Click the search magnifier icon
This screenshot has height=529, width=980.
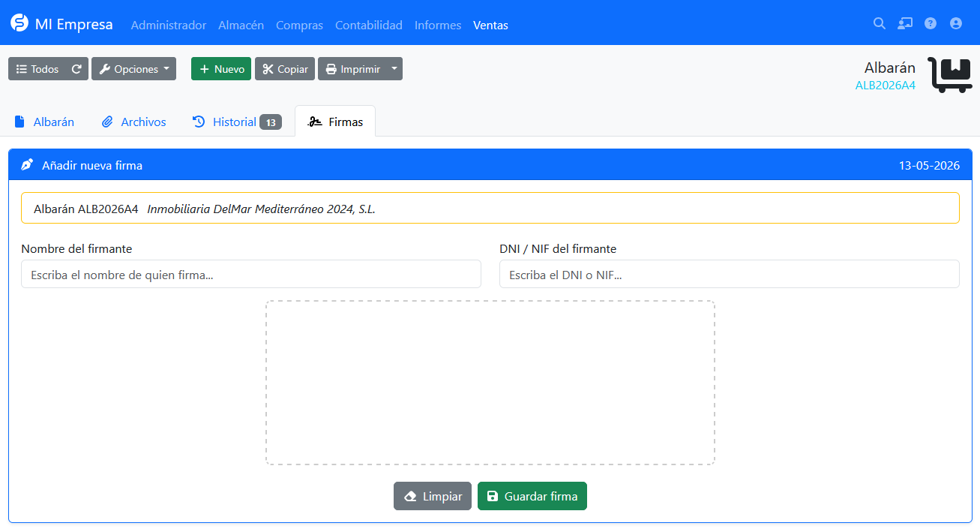(880, 23)
